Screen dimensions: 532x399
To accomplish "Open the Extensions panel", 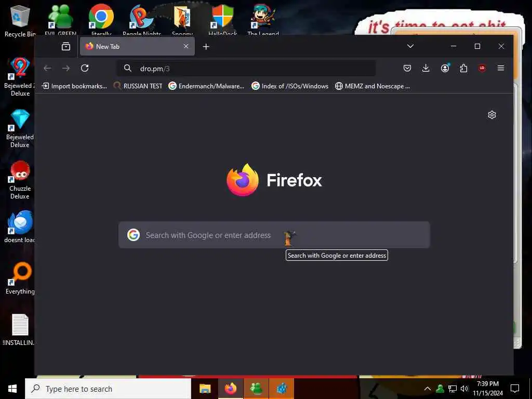I will pyautogui.click(x=463, y=68).
